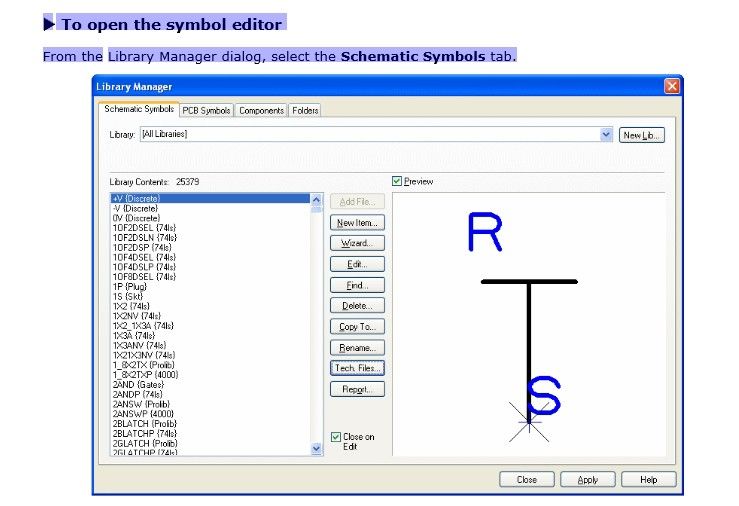Launch the symbol Wizard button
This screenshot has height=506, width=739.
click(357, 243)
